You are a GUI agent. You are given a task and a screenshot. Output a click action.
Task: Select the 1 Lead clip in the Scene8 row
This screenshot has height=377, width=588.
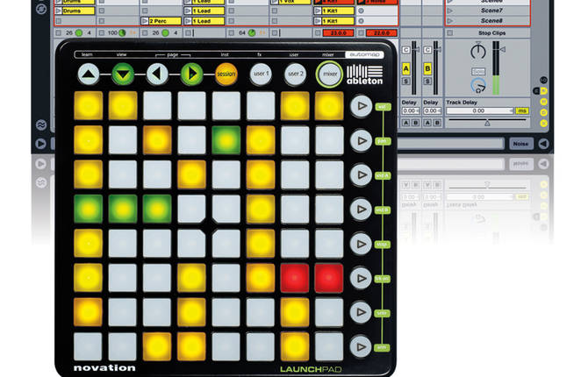207,21
